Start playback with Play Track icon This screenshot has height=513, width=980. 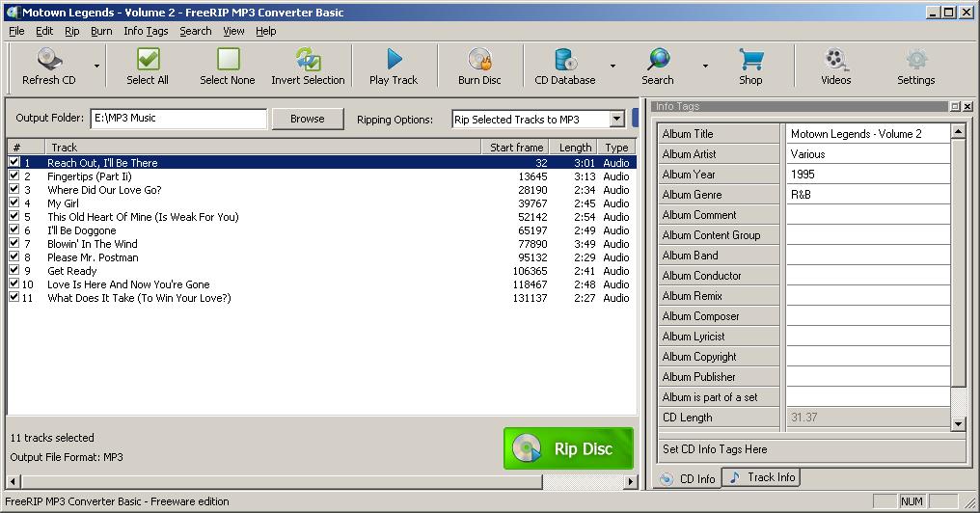394,59
